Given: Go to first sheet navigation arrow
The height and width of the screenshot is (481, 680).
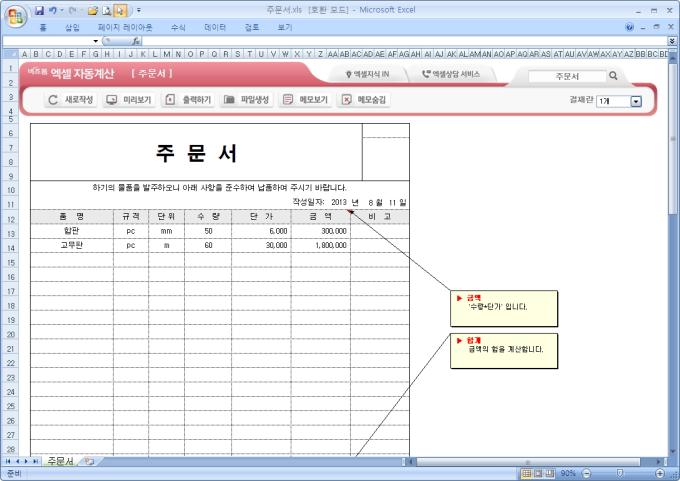Looking at the screenshot, I should point(8,461).
